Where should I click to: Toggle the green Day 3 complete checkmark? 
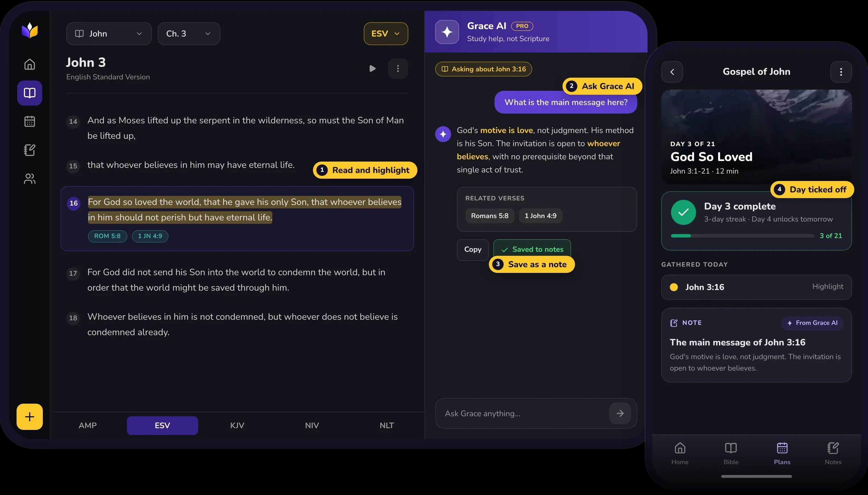click(683, 212)
